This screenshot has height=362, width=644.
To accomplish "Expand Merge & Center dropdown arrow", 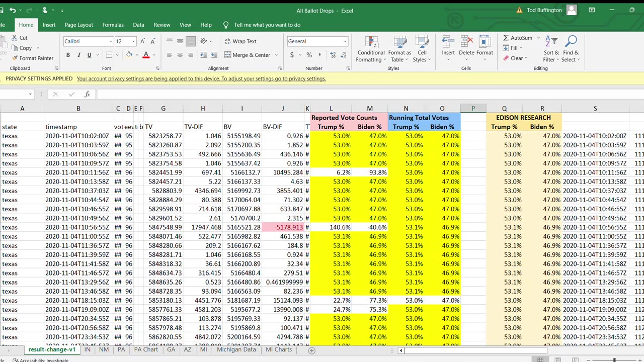I will tap(277, 55).
